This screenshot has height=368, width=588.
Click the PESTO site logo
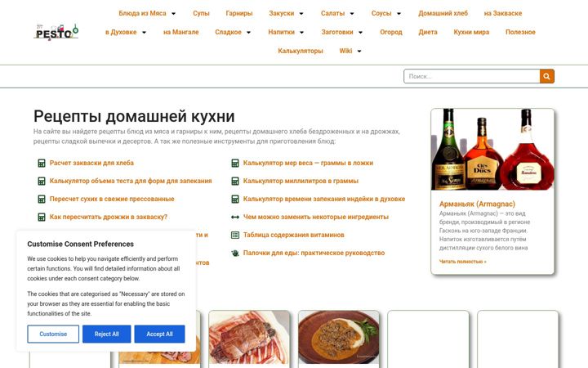[x=56, y=32]
